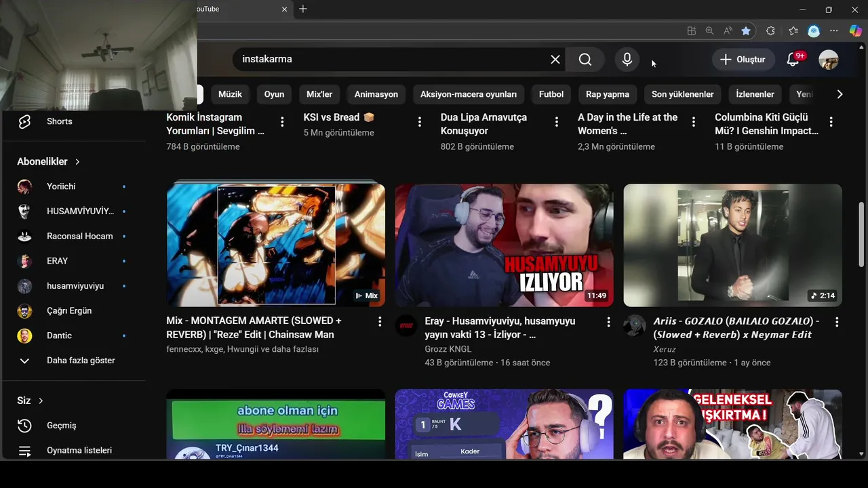Clear the instakarma search text
Viewport: 868px width, 488px height.
pyautogui.click(x=555, y=60)
